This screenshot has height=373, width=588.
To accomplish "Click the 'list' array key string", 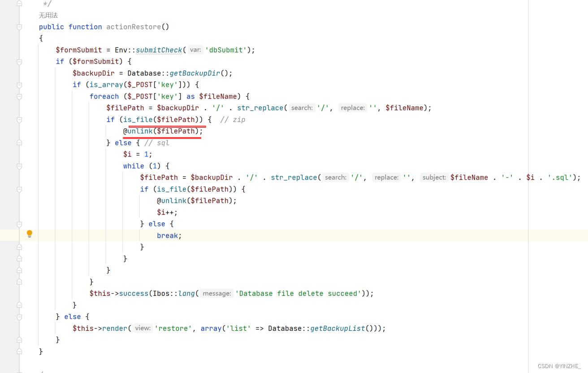I will tap(238, 329).
